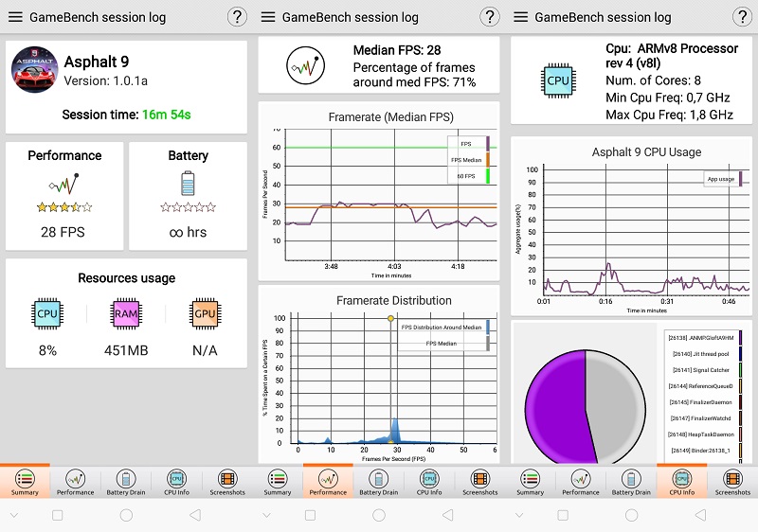Select the [26149] Binder:26138_1 legend entry
This screenshot has height=532, width=758.
coord(704,450)
